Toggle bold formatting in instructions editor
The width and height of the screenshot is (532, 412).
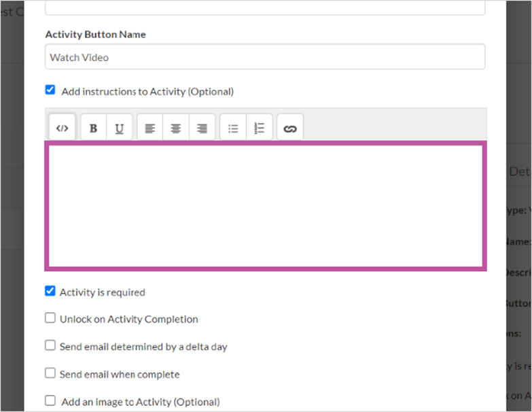click(x=93, y=128)
